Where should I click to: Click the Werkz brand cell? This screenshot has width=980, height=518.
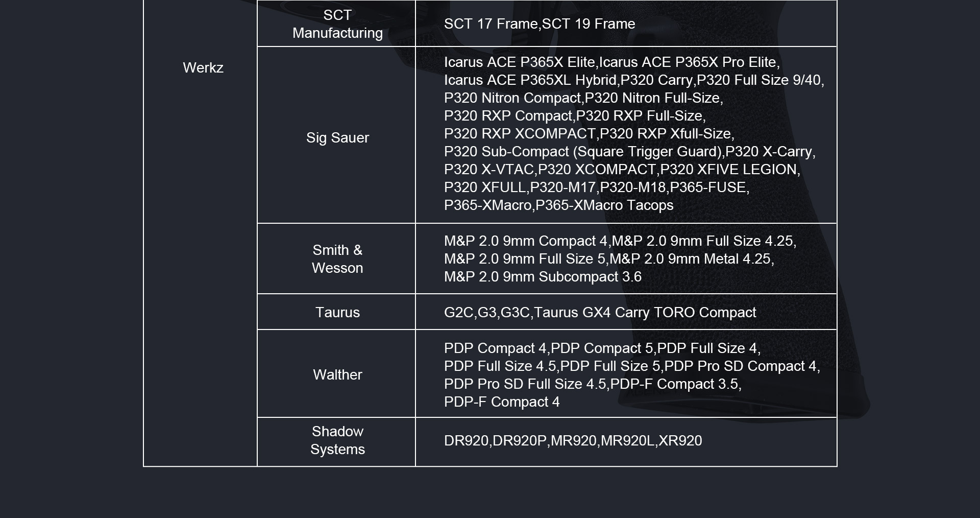point(203,68)
